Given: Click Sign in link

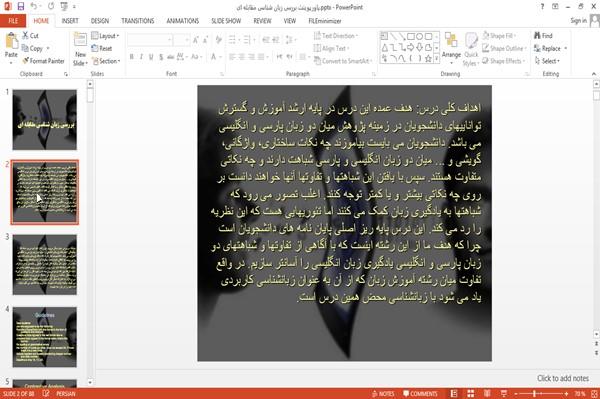Looking at the screenshot, I should [x=578, y=21].
